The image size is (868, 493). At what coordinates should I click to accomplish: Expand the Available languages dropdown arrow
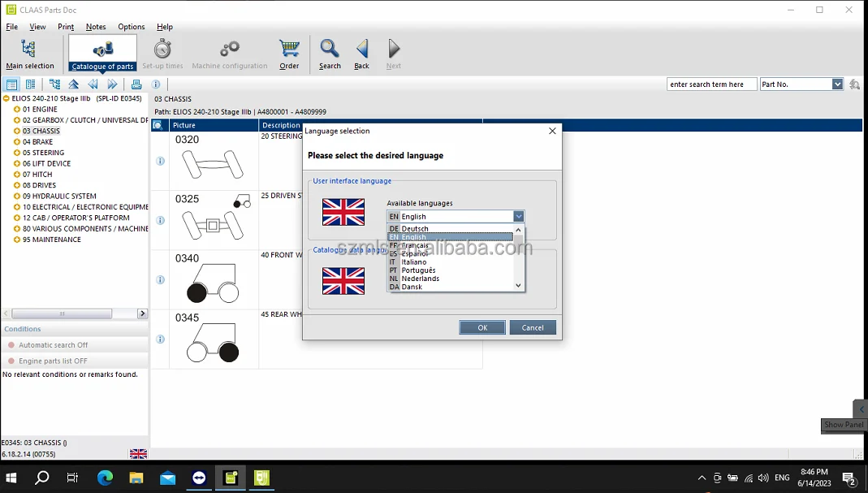[518, 217]
